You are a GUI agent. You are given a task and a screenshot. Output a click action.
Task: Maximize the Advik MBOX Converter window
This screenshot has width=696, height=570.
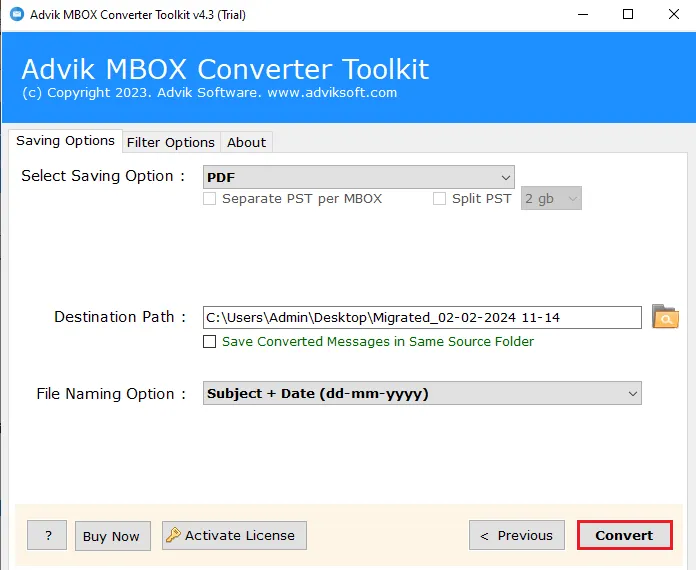[x=628, y=14]
